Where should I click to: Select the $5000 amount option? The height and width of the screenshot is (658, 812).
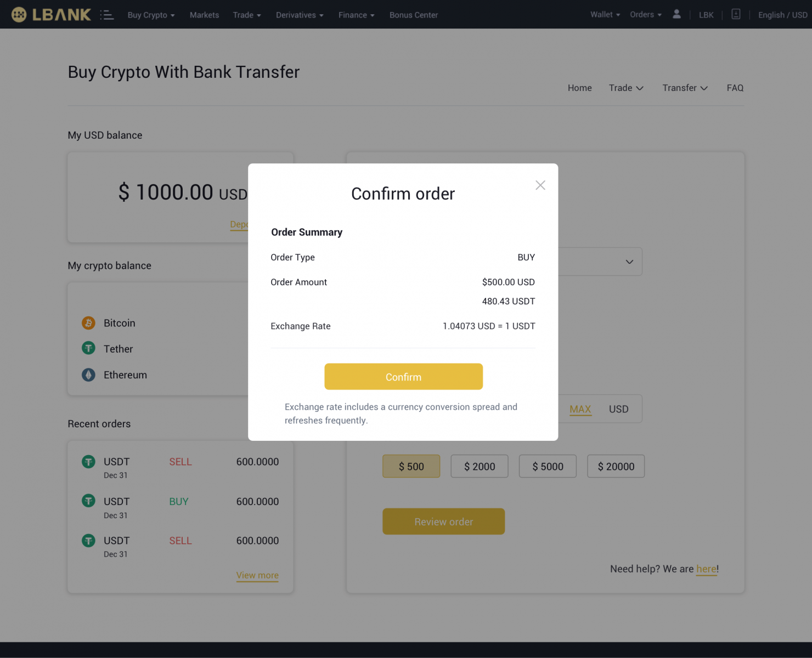tap(547, 466)
